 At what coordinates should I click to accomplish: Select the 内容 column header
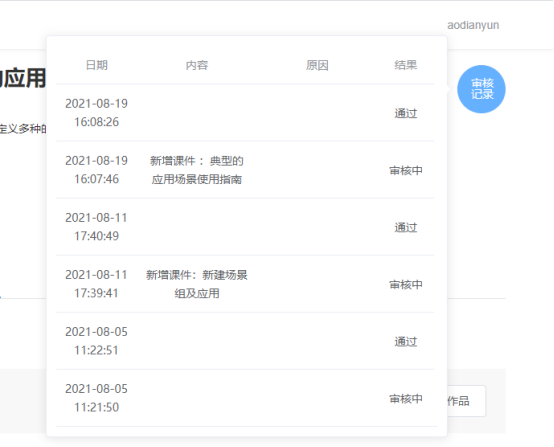click(x=197, y=65)
